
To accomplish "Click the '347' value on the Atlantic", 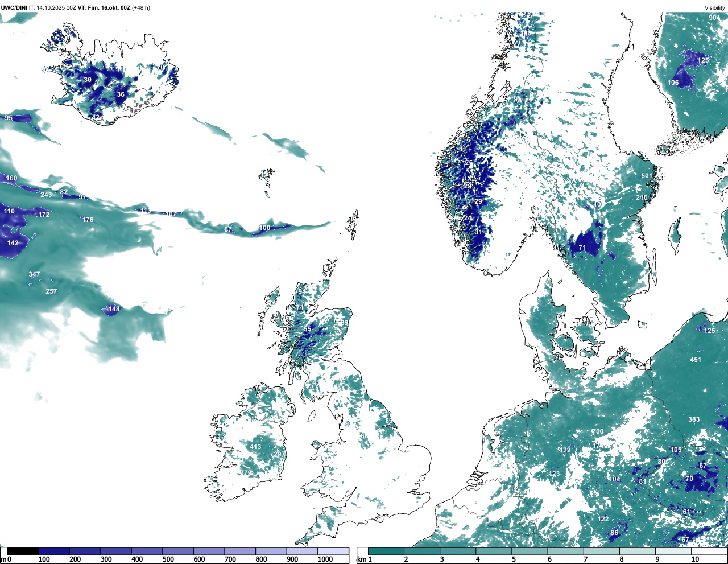I will pos(34,274).
